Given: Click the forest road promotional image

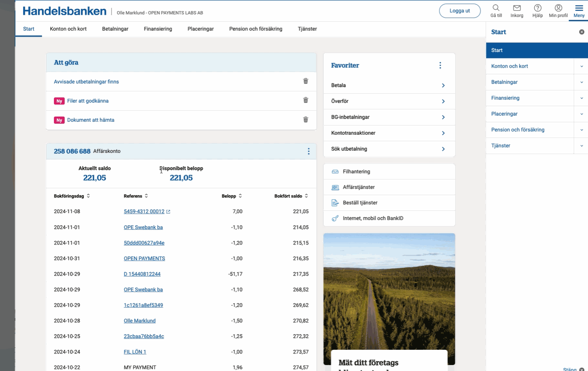Looking at the screenshot, I should pos(389,299).
